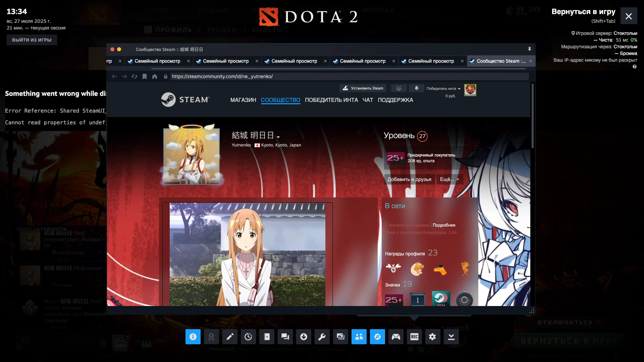Screen dimensions: 644x362
Task: Open friends activity icon next to Install Steam
Action: point(399,88)
